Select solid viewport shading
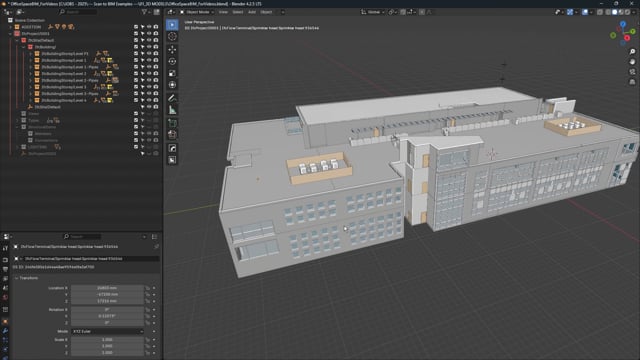Viewport: 640px width, 360px height. tap(614, 12)
